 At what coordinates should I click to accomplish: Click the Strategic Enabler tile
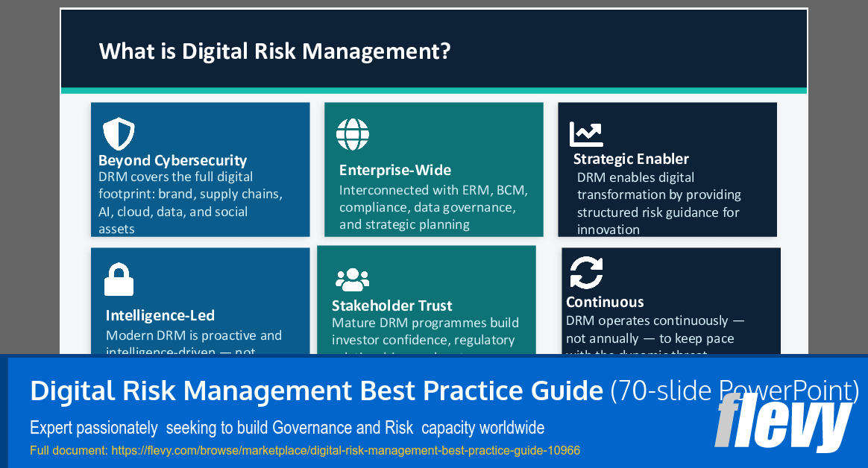click(x=667, y=169)
